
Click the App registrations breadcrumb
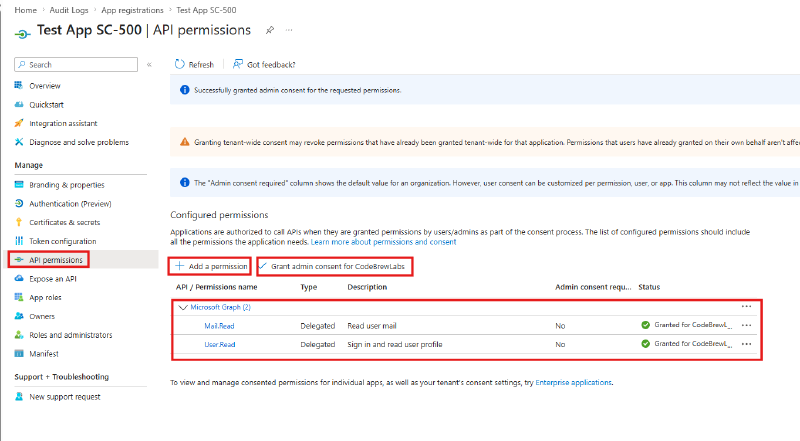[x=132, y=10]
